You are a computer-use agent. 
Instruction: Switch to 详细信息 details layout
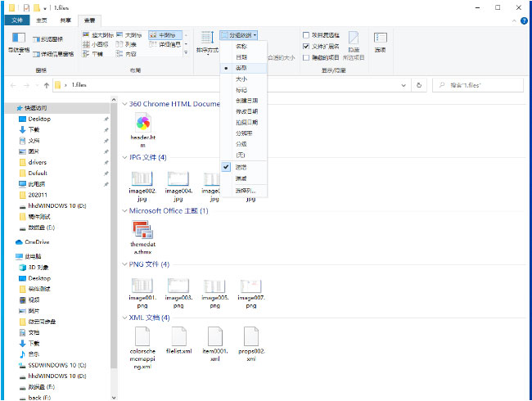tap(165, 44)
